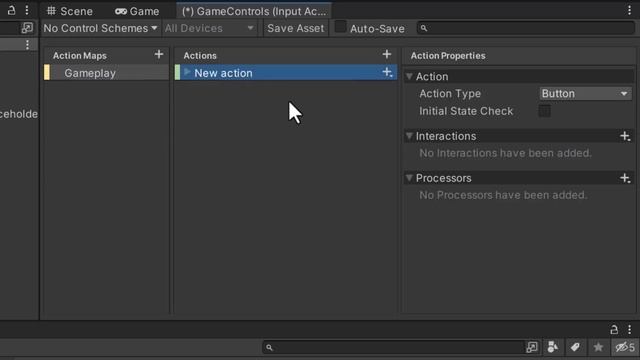Open No Control Schemes dropdown
This screenshot has width=640, height=360.
point(100,28)
